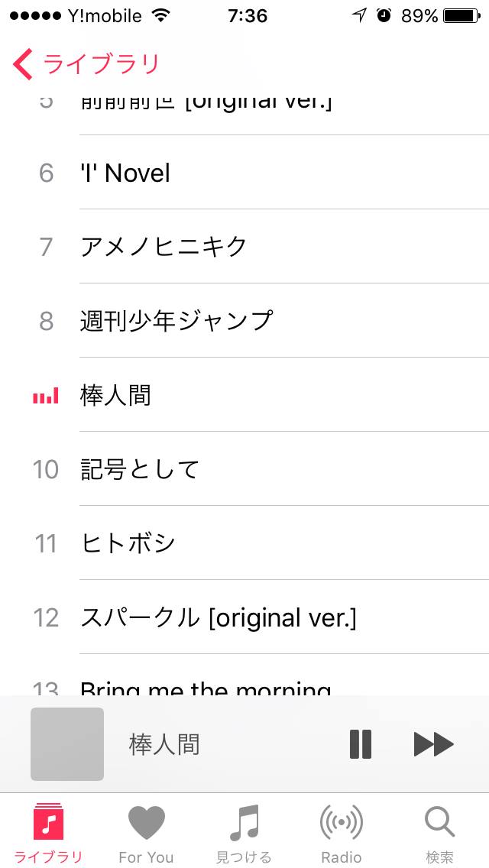Screen dimensions: 489x868
Task: Open the For You tab
Action: coord(146,834)
